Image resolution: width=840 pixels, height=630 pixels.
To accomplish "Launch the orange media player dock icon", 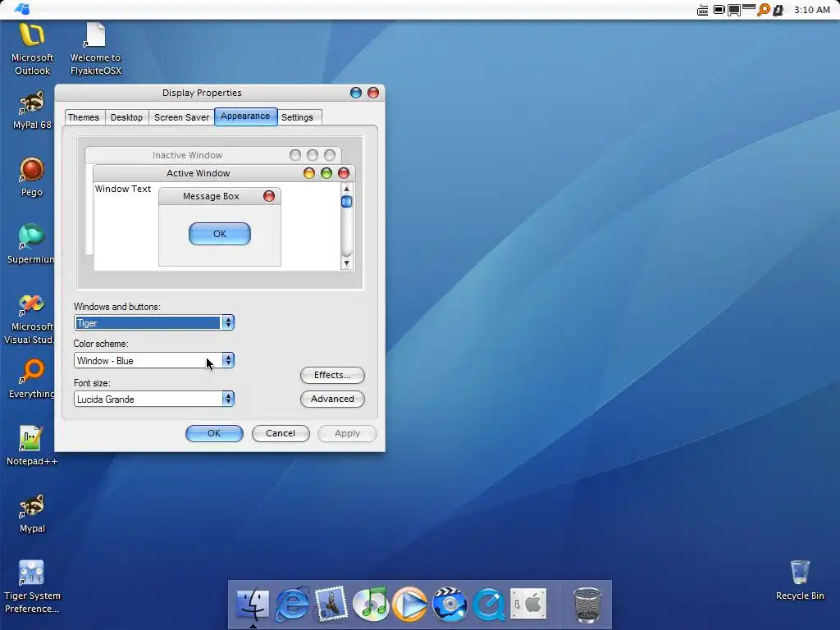I will coord(410,605).
